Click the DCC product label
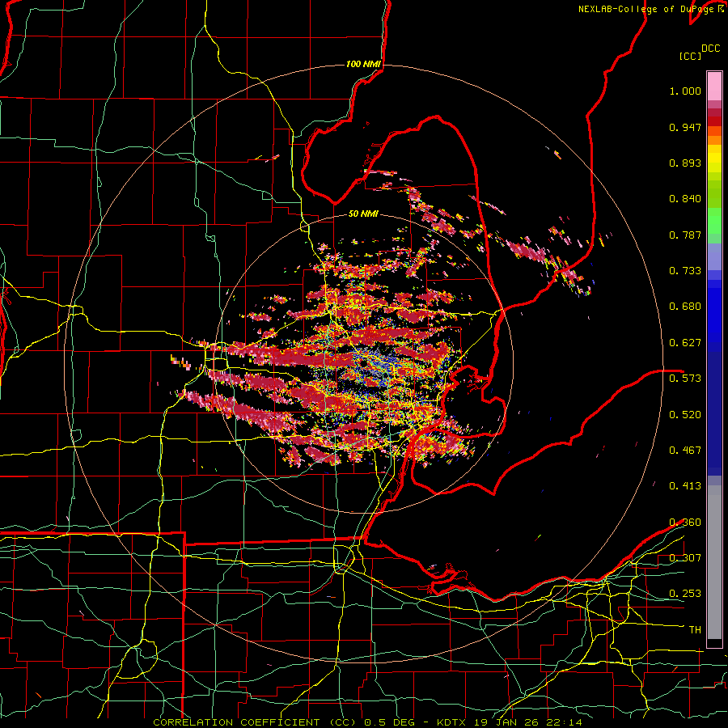 coord(711,49)
